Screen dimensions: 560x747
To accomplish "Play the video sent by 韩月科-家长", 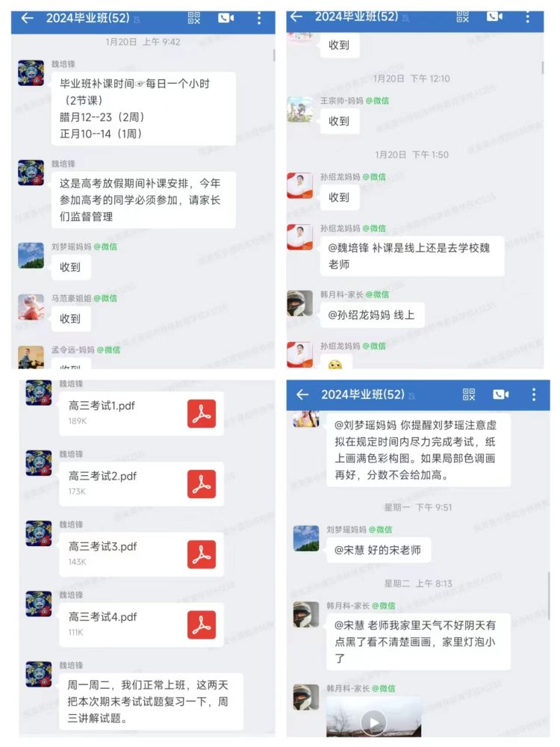I will tap(374, 722).
